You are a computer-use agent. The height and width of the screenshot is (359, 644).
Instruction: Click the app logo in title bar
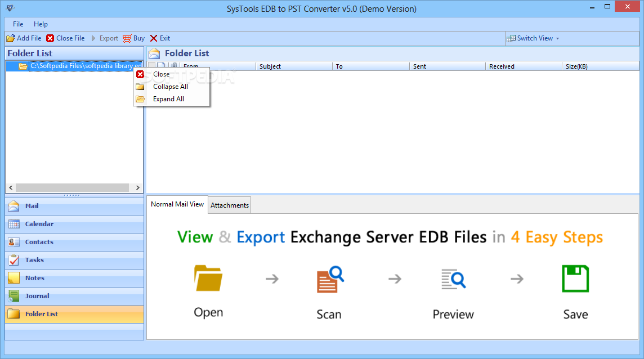point(10,8)
